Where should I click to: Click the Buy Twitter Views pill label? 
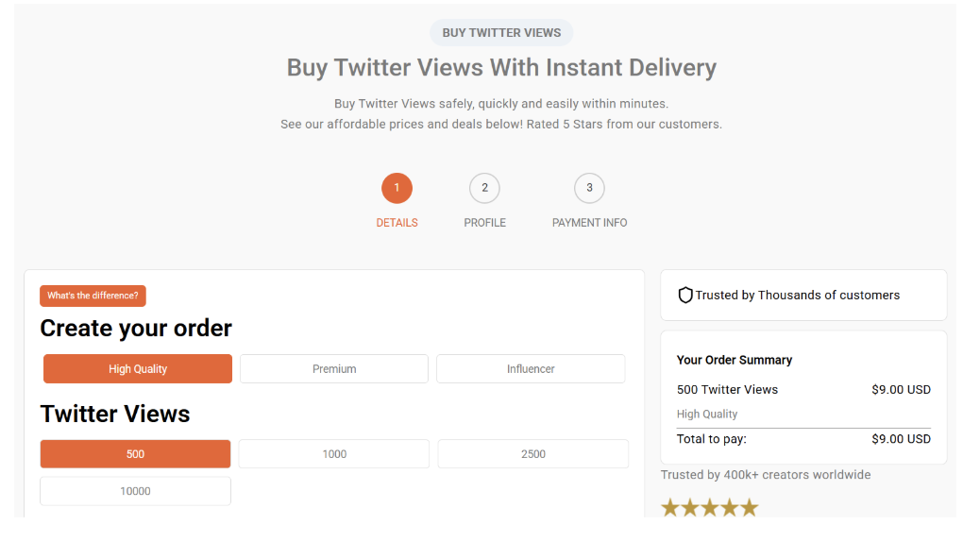pos(501,33)
